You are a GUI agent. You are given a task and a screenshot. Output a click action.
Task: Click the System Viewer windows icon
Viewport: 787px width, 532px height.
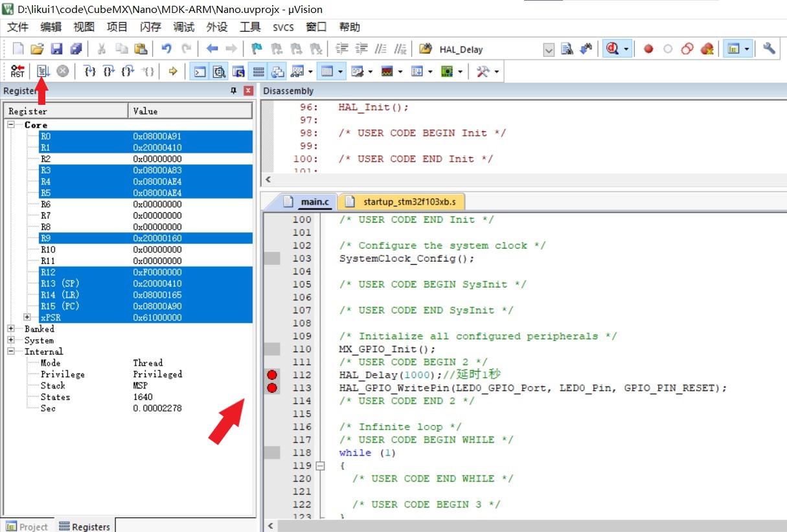click(x=447, y=71)
